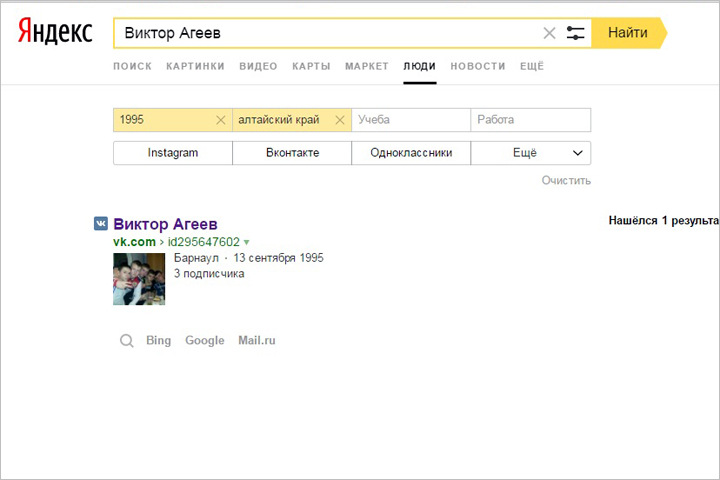Click Очистить to reset filters
This screenshot has width=720, height=480.
[x=566, y=181]
